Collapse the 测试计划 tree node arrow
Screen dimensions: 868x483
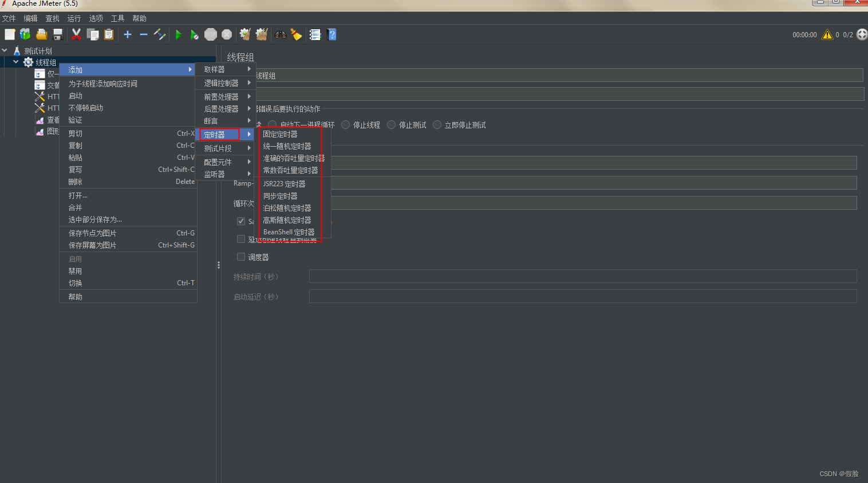(5, 50)
